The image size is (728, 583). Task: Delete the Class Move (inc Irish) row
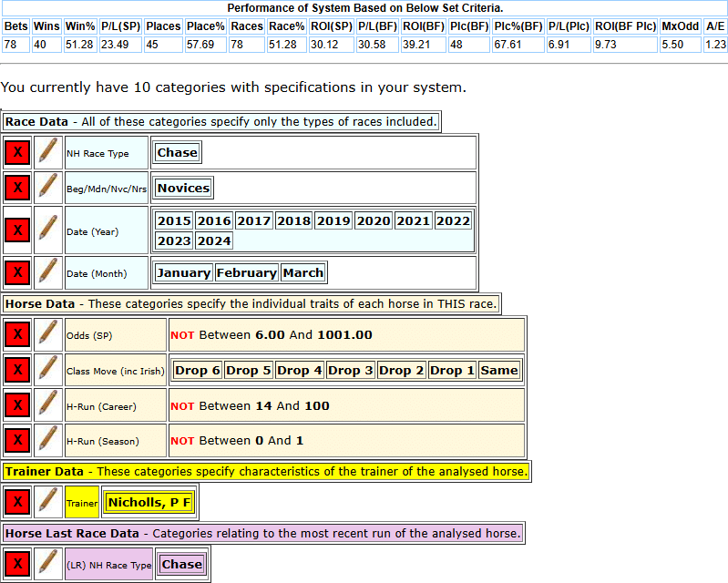click(x=17, y=370)
